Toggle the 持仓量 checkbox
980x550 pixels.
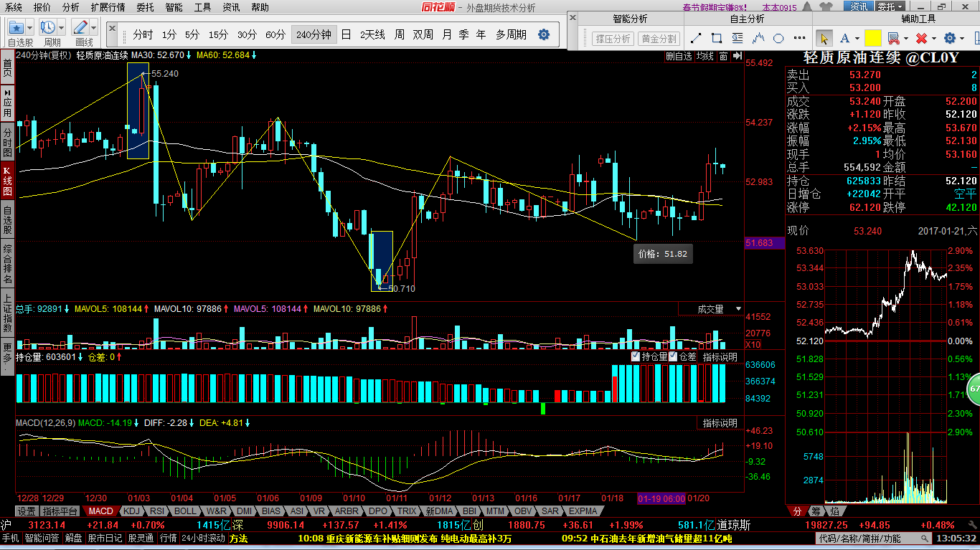pos(636,356)
